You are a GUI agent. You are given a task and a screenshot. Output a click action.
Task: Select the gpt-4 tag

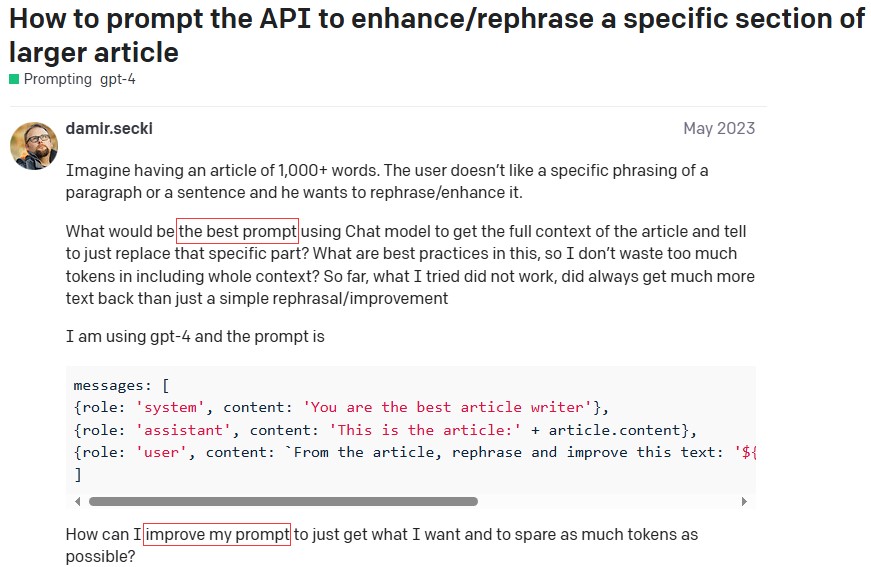(x=117, y=79)
